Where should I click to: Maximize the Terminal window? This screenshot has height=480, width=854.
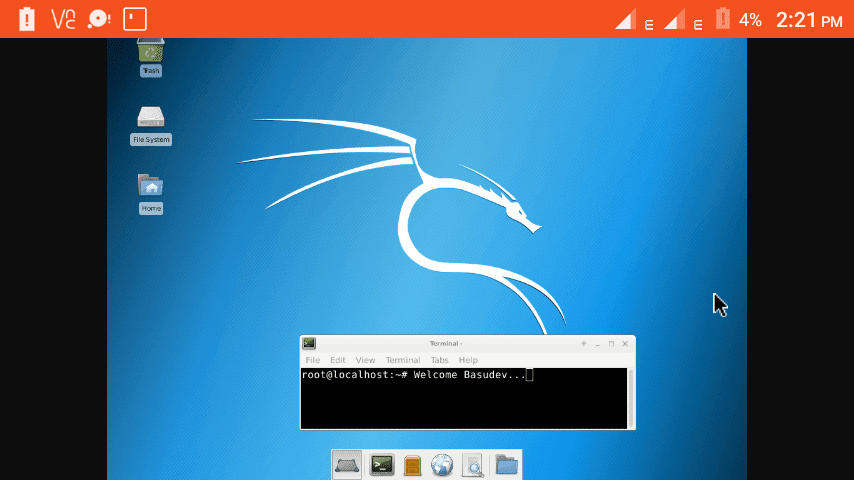tap(611, 344)
